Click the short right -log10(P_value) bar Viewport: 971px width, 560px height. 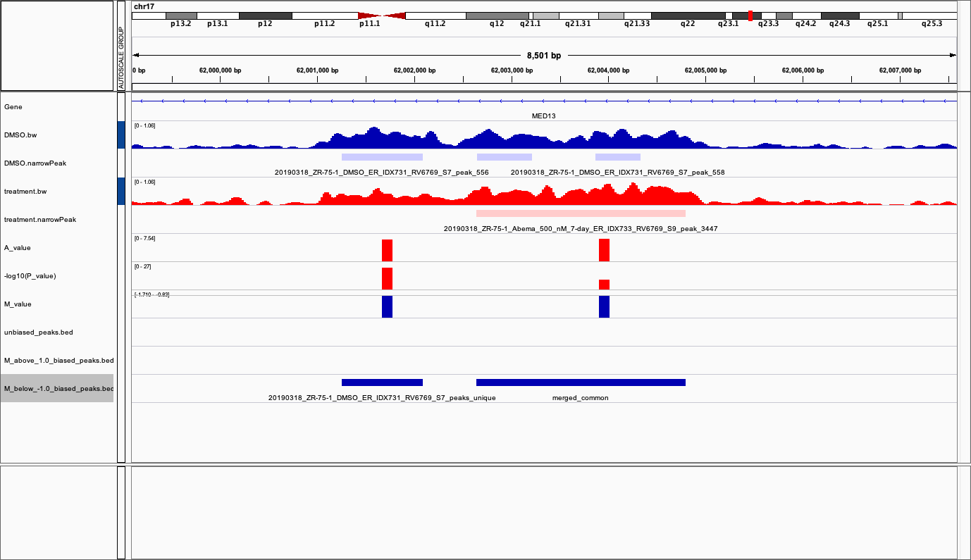pos(604,285)
